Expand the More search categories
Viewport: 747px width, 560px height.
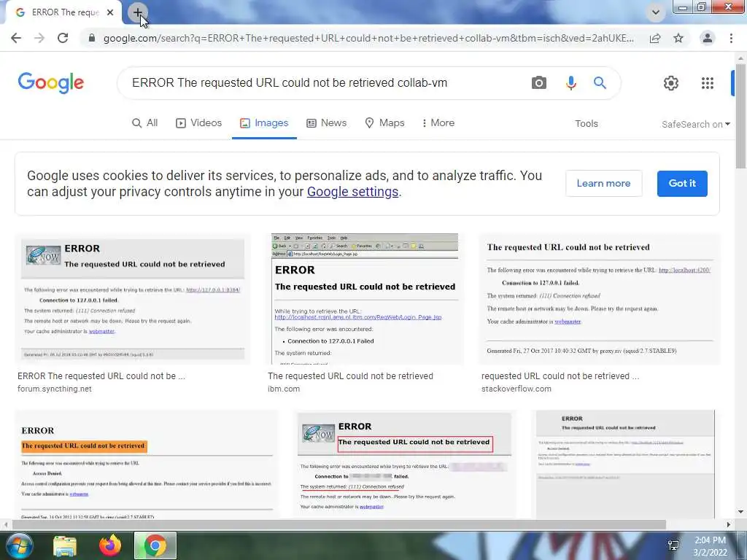pyautogui.click(x=438, y=122)
